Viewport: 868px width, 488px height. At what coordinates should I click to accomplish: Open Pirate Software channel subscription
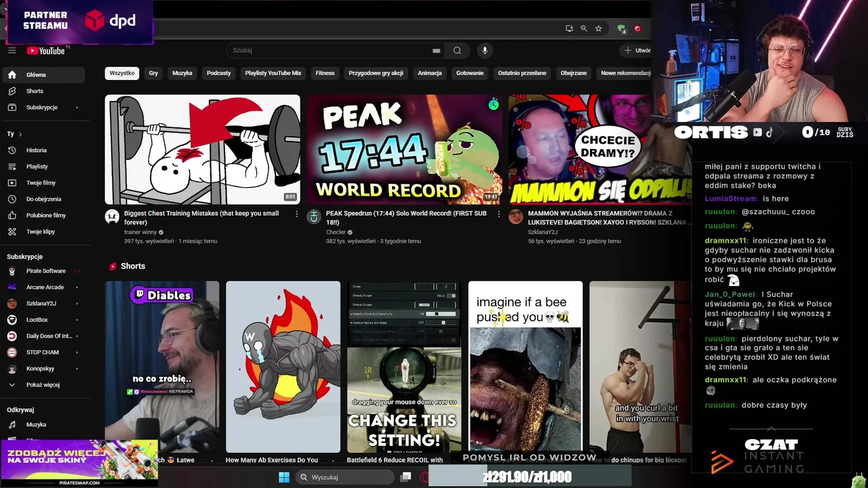[x=43, y=271]
